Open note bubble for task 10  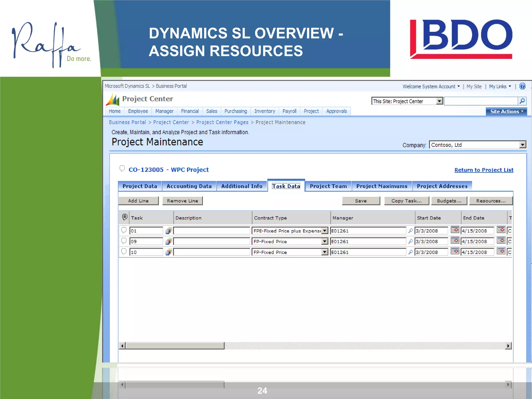tap(124, 252)
